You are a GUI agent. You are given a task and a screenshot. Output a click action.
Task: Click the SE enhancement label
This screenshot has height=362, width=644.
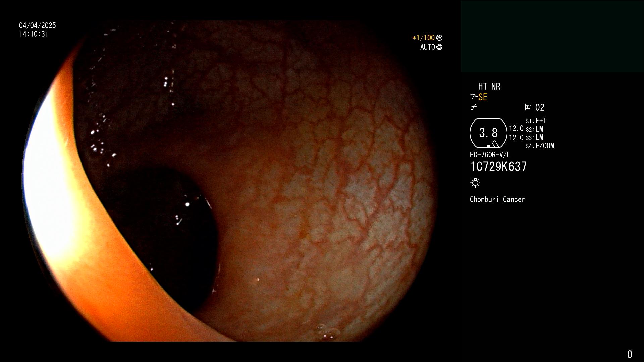[x=483, y=97]
